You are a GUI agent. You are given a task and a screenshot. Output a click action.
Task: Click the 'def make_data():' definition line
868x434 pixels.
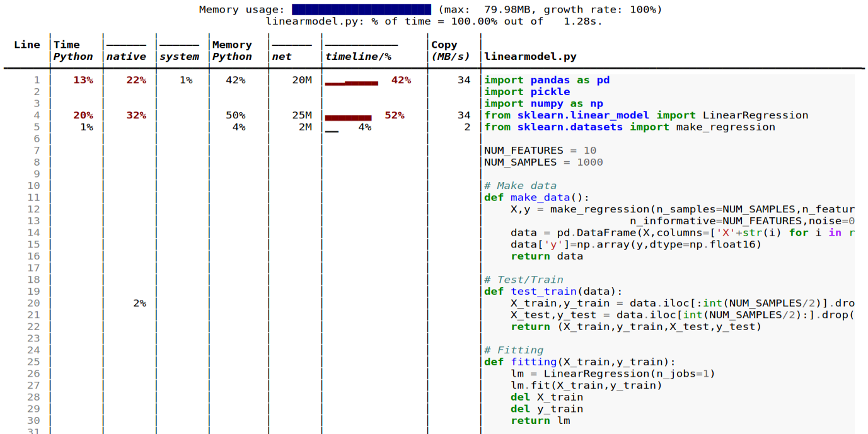pyautogui.click(x=536, y=197)
